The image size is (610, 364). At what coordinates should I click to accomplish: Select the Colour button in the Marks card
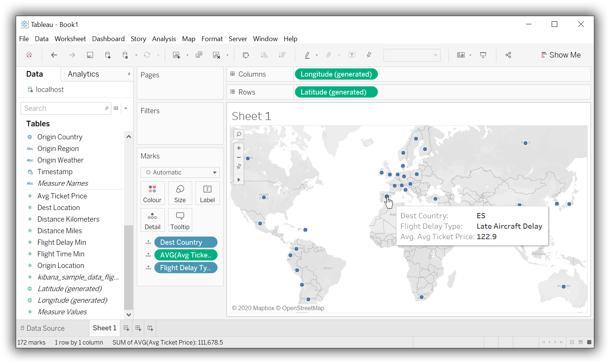[x=152, y=193]
